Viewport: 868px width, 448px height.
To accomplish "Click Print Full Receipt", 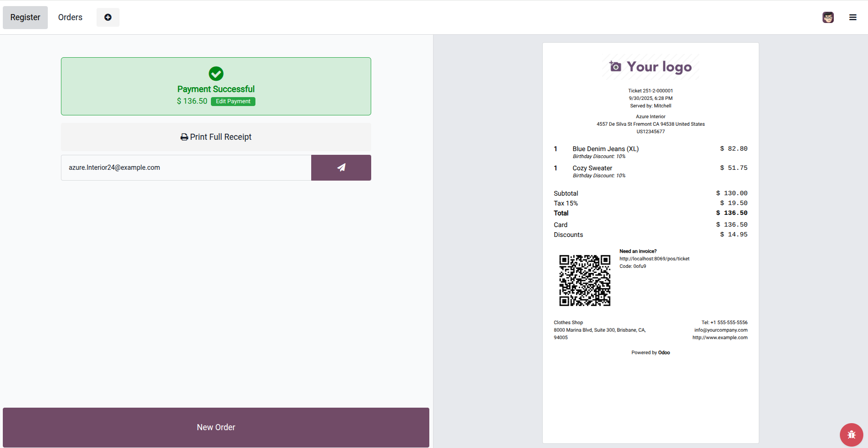I will pyautogui.click(x=216, y=137).
